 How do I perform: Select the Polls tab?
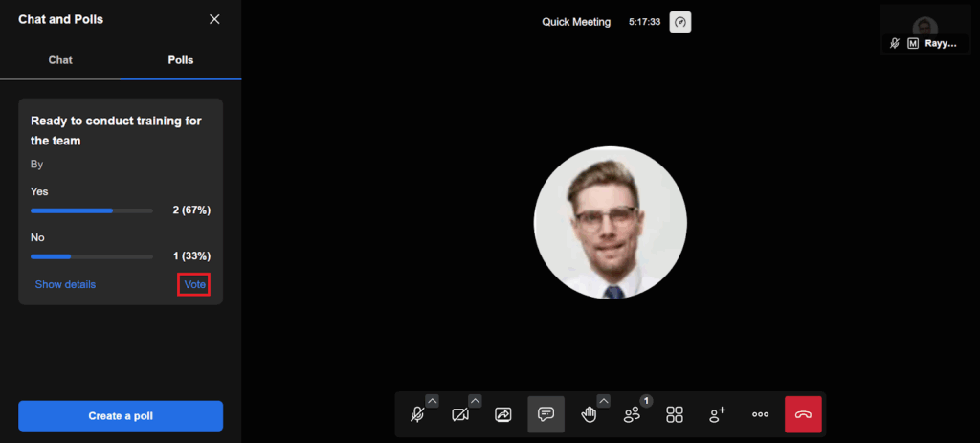tap(181, 60)
